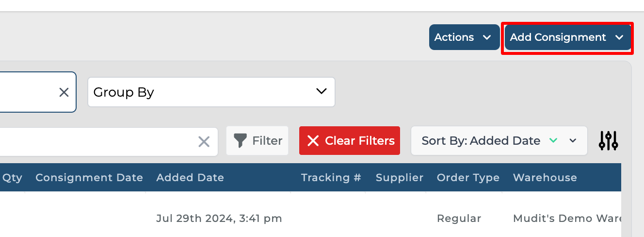Screen dimensions: 644x237
Task: Click the search input field
Action: [97, 142]
